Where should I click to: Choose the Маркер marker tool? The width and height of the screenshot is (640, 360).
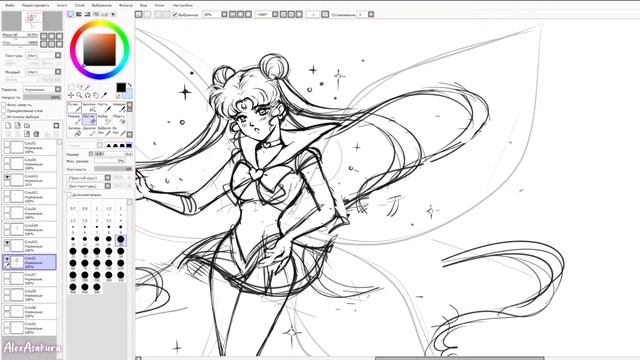[74, 119]
